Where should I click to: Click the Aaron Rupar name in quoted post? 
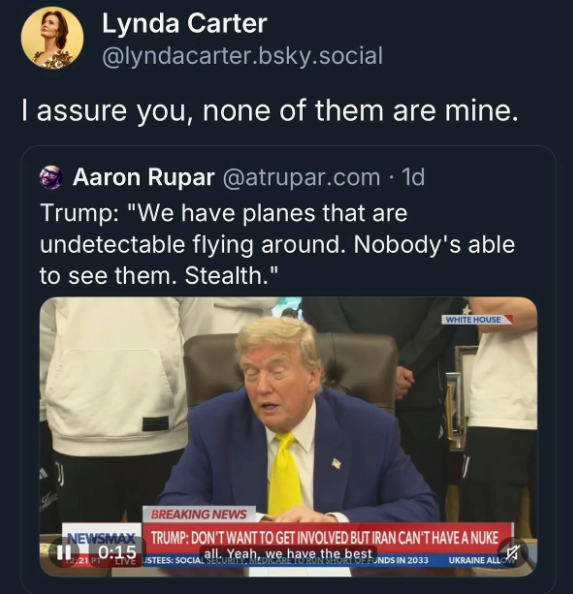pyautogui.click(x=144, y=177)
